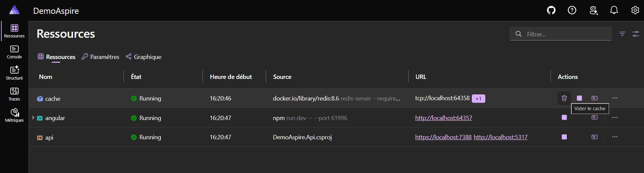The width and height of the screenshot is (644, 173).
Task: Sort by the Source column header
Action: tap(282, 77)
